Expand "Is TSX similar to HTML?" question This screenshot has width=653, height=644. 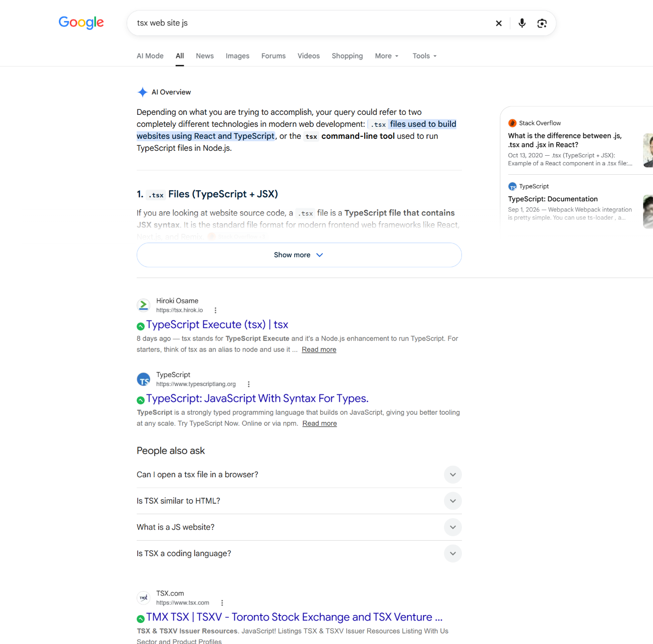tap(299, 501)
